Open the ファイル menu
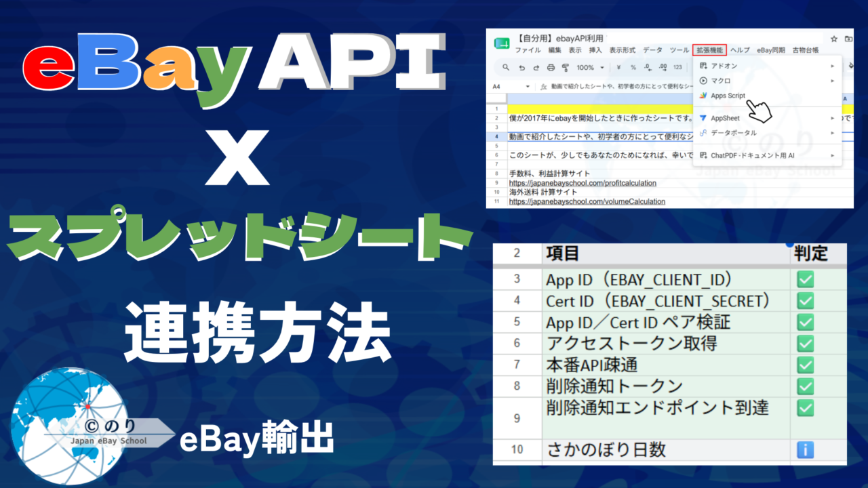Viewport: 868px width, 488px height. tap(528, 50)
